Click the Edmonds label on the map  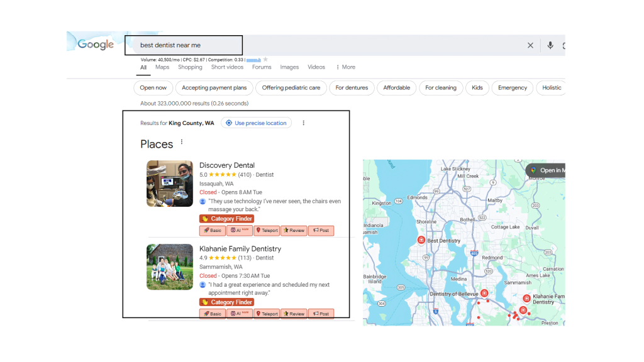point(418,197)
